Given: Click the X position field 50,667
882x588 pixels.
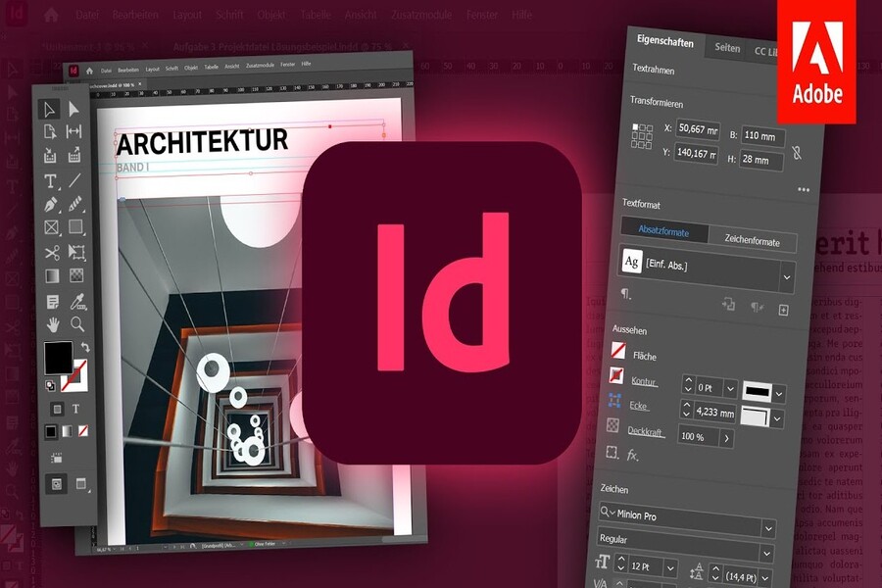Looking at the screenshot, I should coord(698,129).
